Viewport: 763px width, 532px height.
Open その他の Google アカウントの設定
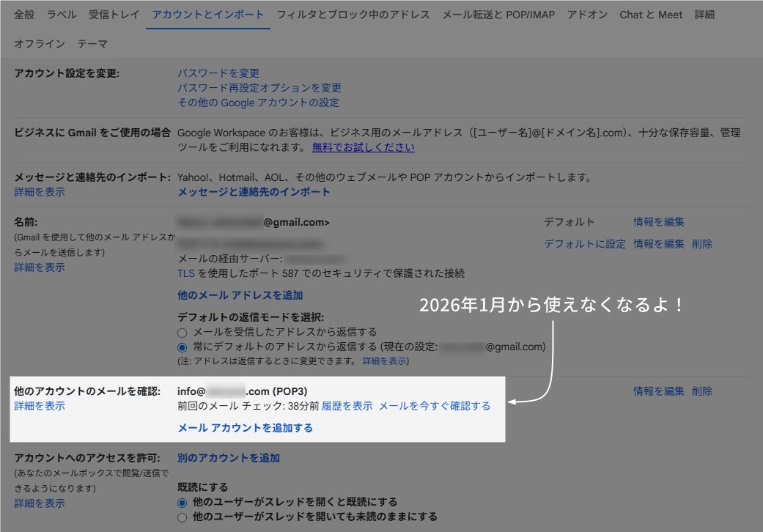tap(258, 103)
